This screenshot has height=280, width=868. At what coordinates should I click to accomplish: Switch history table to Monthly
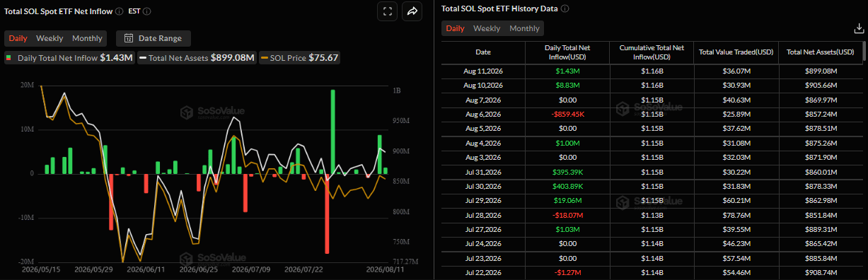click(524, 28)
